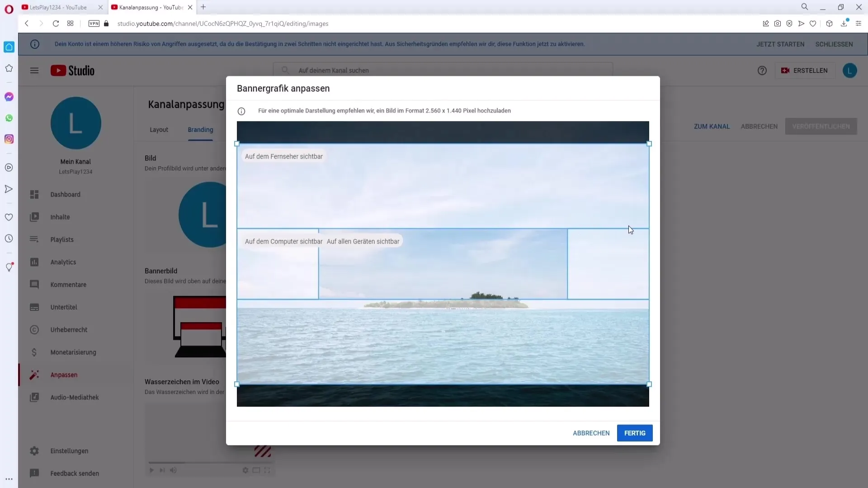The height and width of the screenshot is (488, 868).
Task: Click the channel search field
Action: 443,70
